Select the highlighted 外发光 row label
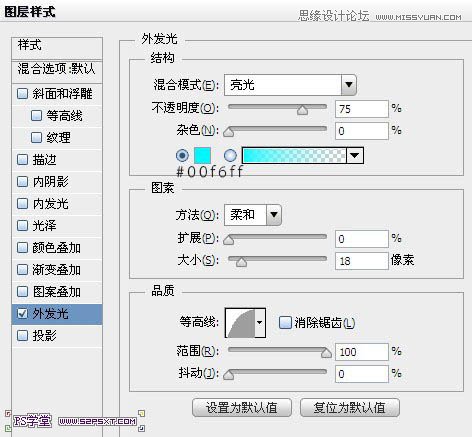472x437 pixels. (51, 313)
